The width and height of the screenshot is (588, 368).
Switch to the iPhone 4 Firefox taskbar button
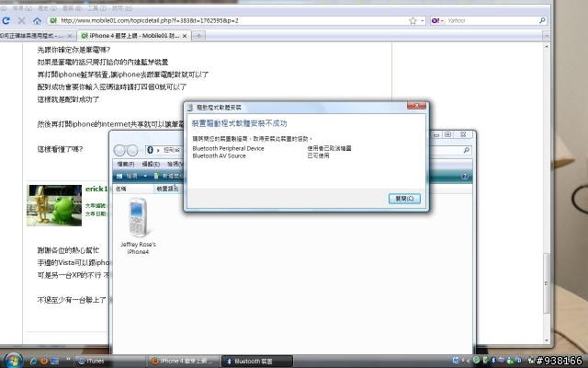click(x=183, y=361)
